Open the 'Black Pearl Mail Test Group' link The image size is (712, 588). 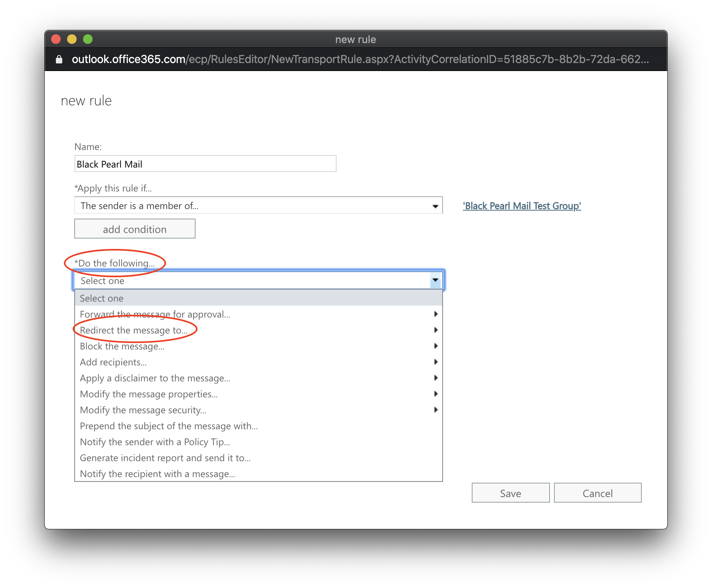(x=522, y=206)
